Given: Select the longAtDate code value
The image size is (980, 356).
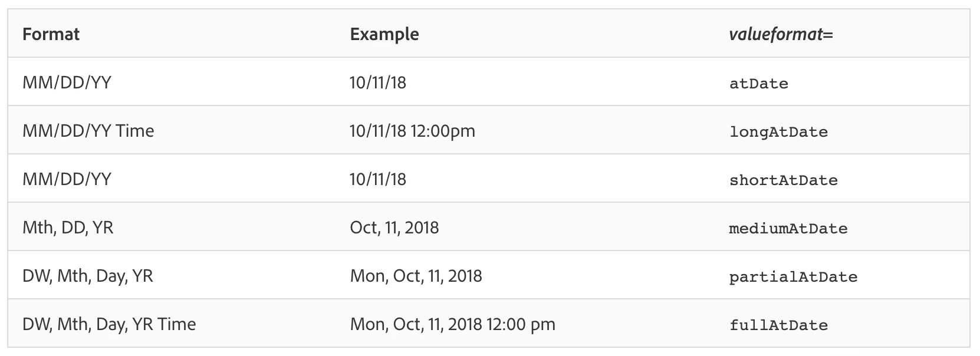Looking at the screenshot, I should [x=778, y=132].
